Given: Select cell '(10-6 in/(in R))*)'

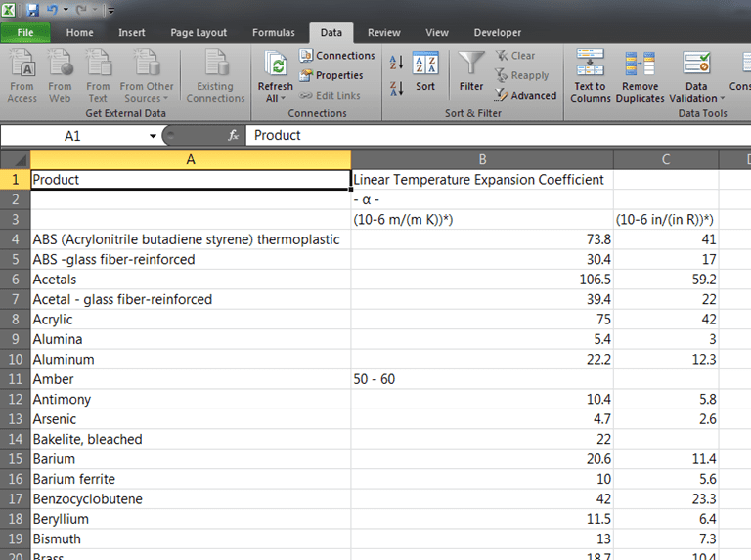Looking at the screenshot, I should (x=666, y=220).
